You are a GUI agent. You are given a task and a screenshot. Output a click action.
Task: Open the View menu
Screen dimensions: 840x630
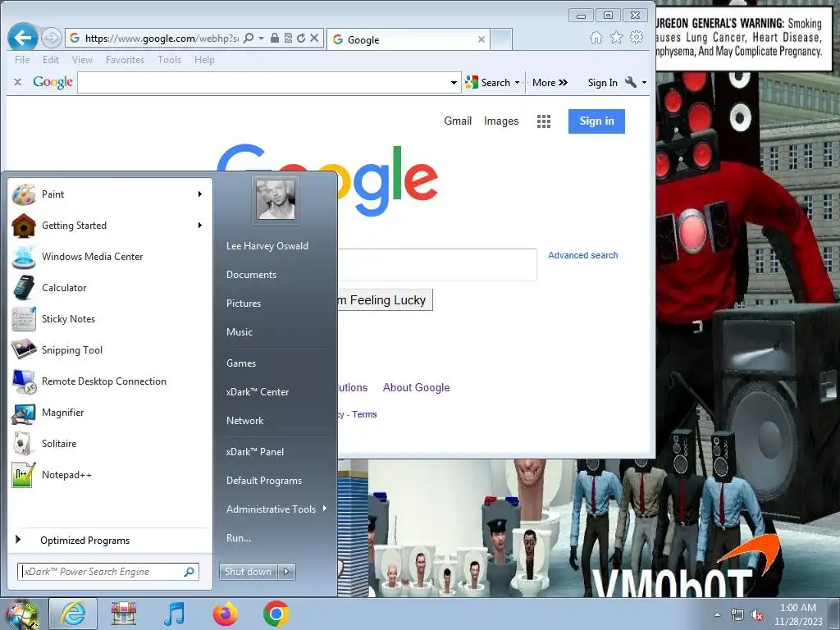(82, 60)
